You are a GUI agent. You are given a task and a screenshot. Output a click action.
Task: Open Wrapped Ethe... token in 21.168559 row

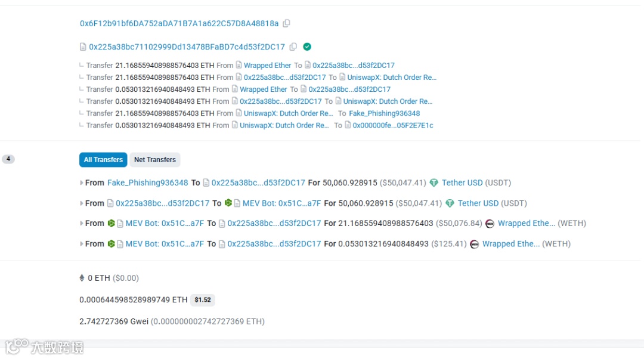(527, 224)
